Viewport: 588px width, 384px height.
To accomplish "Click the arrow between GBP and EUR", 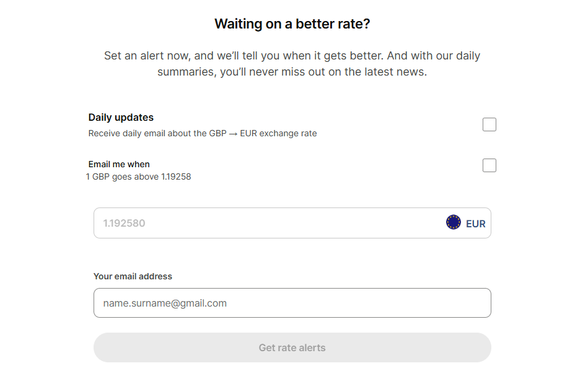I will (233, 134).
